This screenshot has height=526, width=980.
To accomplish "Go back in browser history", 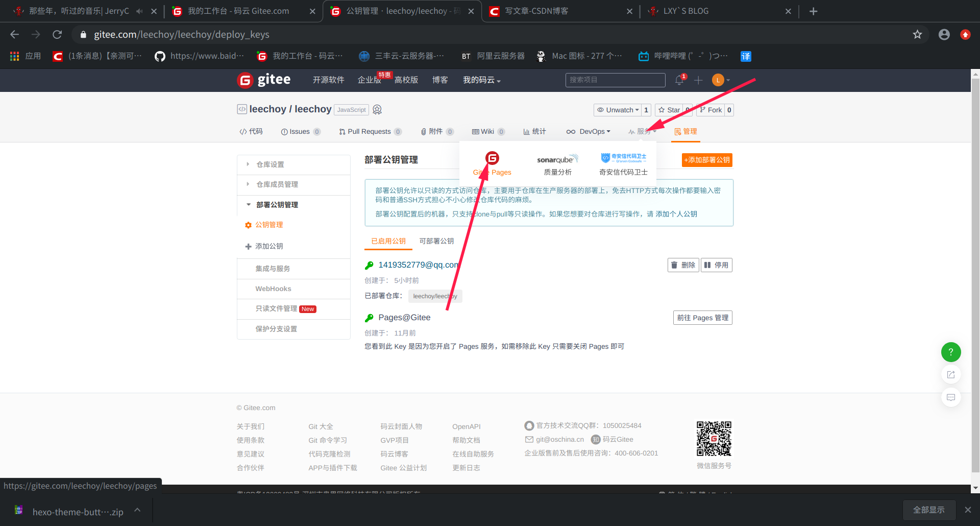I will 15,34.
